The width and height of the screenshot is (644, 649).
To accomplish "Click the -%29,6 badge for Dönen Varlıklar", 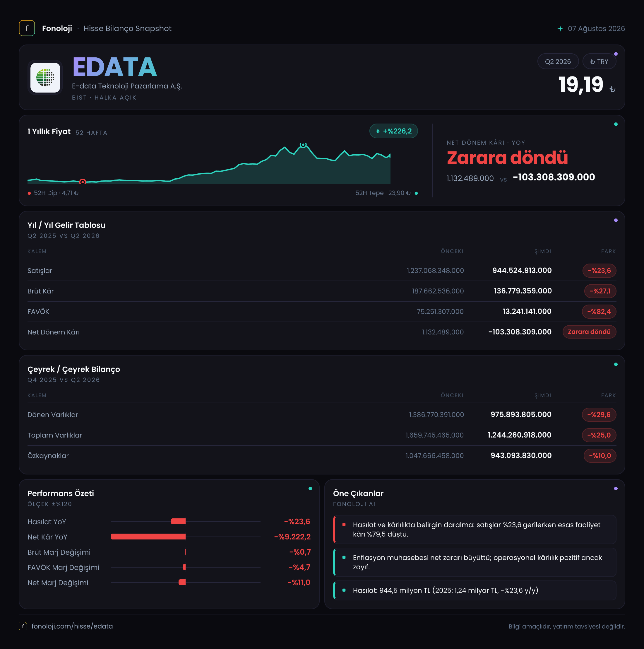I will click(599, 415).
